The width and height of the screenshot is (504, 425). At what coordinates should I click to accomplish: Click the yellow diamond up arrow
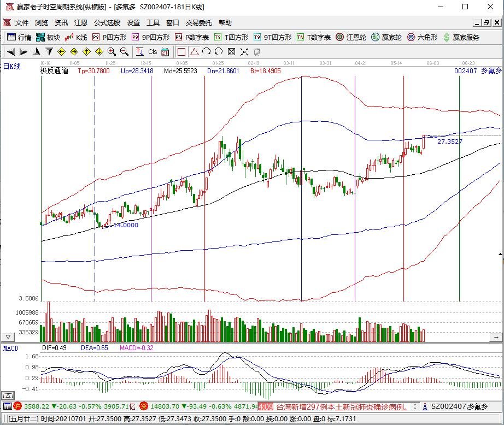coord(86,52)
